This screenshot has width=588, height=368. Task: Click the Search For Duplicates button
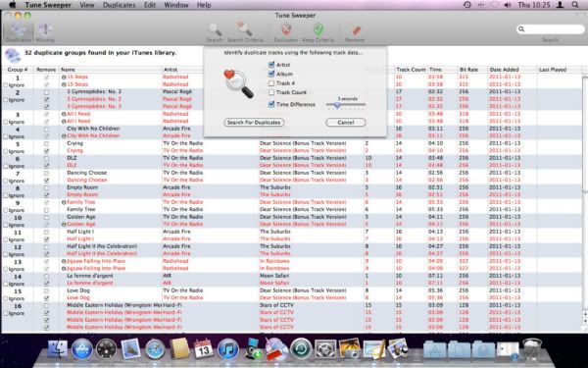[254, 123]
